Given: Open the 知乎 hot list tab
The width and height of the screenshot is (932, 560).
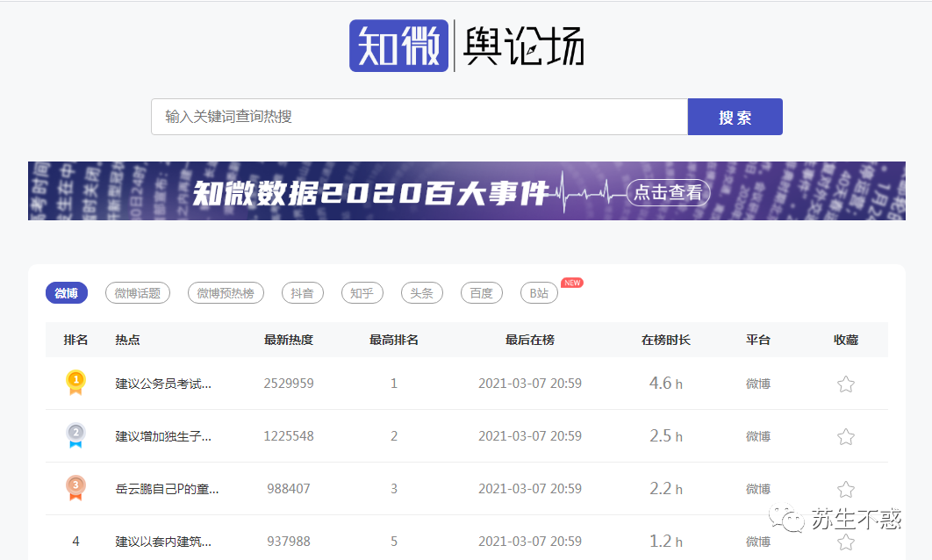Looking at the screenshot, I should [362, 293].
